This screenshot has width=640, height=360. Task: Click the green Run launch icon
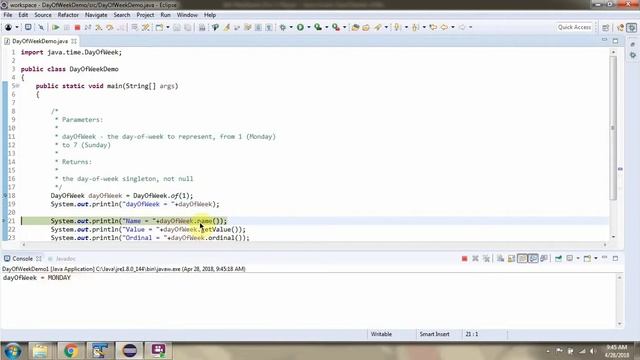pos(300,27)
